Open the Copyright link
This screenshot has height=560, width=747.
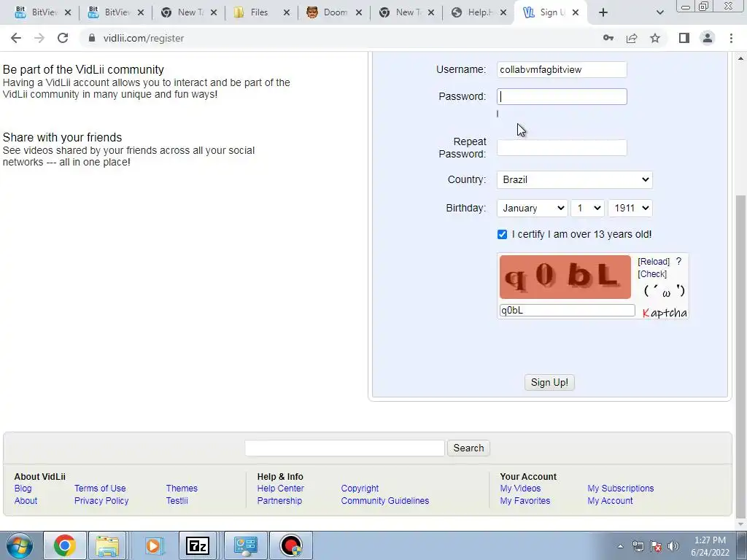360,488
